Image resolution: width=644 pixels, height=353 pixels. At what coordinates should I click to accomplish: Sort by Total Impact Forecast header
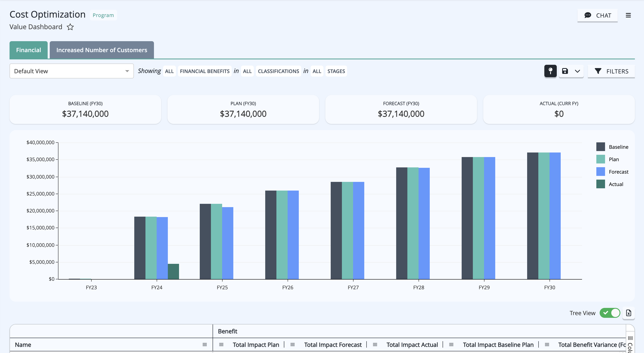[x=333, y=345]
